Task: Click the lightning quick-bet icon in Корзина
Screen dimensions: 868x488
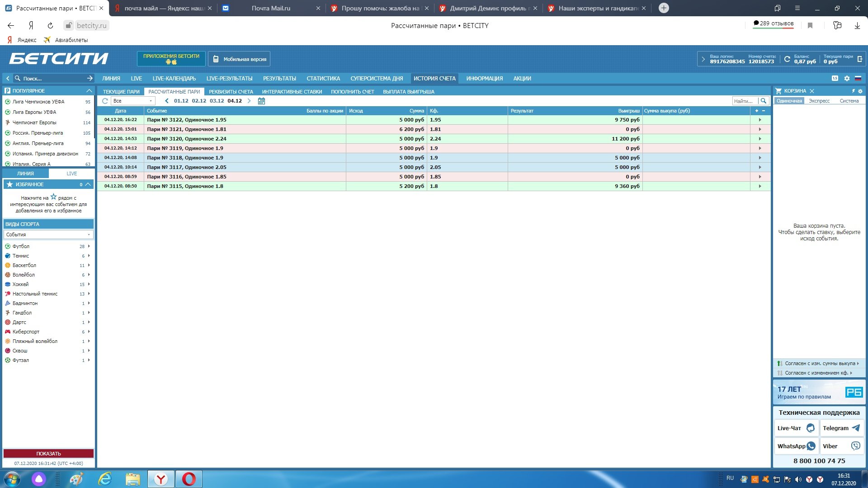Action: (853, 91)
